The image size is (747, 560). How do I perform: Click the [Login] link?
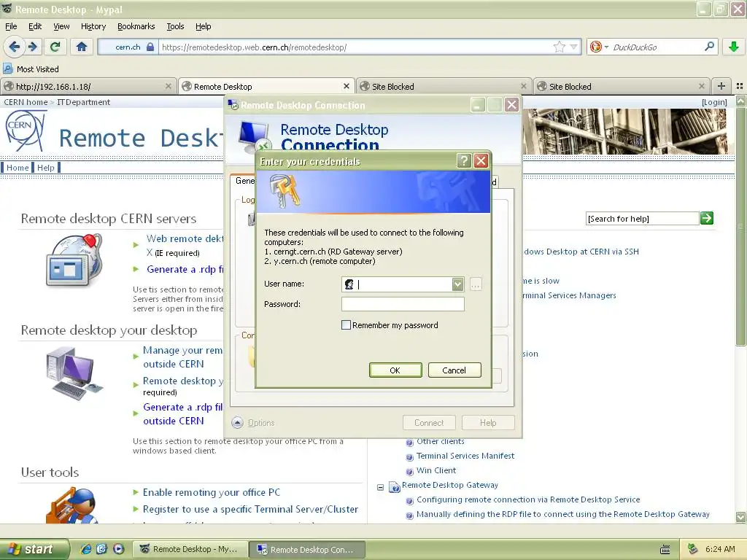tap(714, 102)
